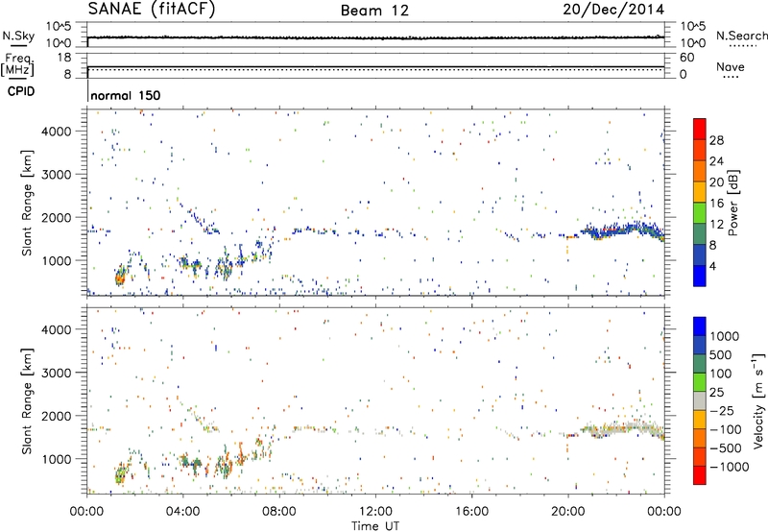Click '1000' on the velocity panel range axis
The width and height of the screenshot is (768, 532).
coord(57,459)
